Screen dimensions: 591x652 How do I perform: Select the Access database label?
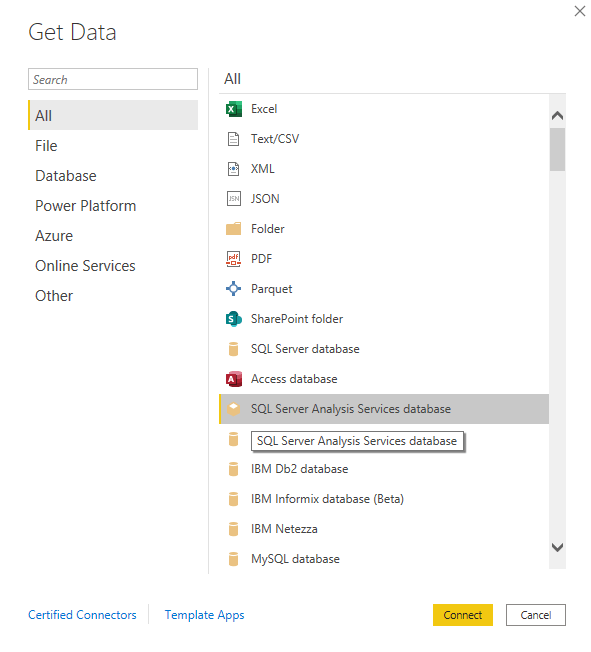(294, 379)
